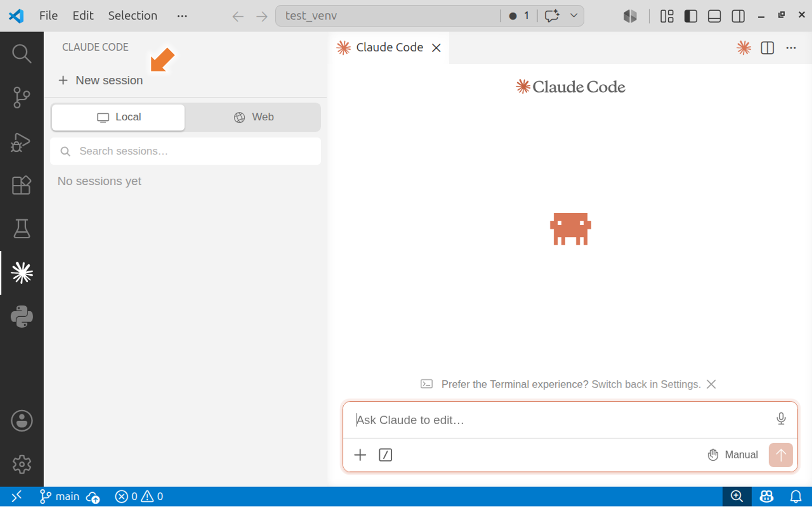Viewport: 812px width, 507px height.
Task: Open Copilot status in status bar
Action: [x=767, y=497]
